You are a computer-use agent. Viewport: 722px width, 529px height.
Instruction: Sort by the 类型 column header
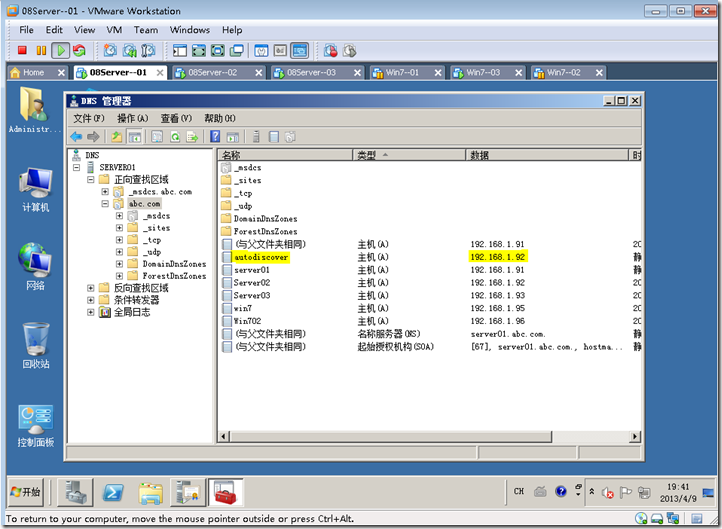click(409, 155)
